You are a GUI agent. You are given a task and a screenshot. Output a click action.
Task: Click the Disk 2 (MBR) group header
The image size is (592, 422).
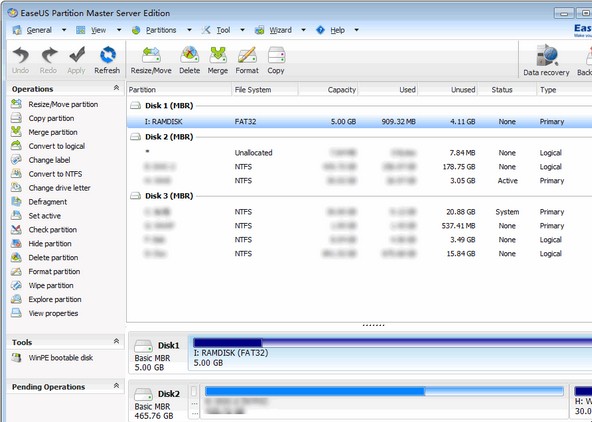tap(169, 137)
